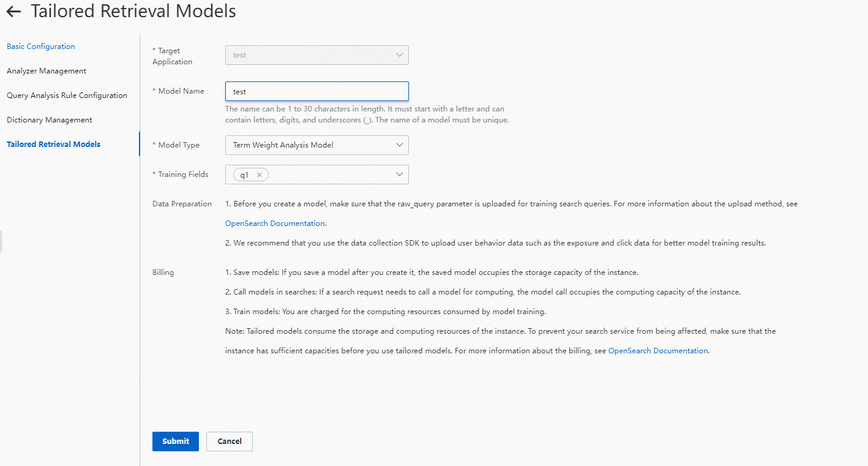Focus the Model Name text field
Image resolution: width=868 pixels, height=466 pixels.
pos(316,91)
